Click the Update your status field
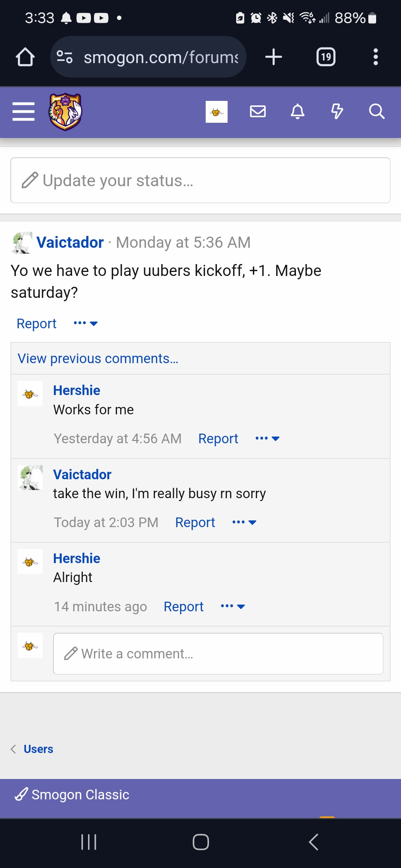 (x=200, y=180)
